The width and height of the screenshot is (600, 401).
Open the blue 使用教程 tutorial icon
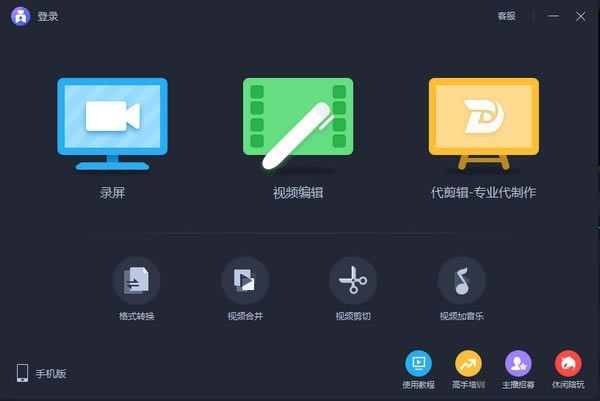[x=418, y=362]
